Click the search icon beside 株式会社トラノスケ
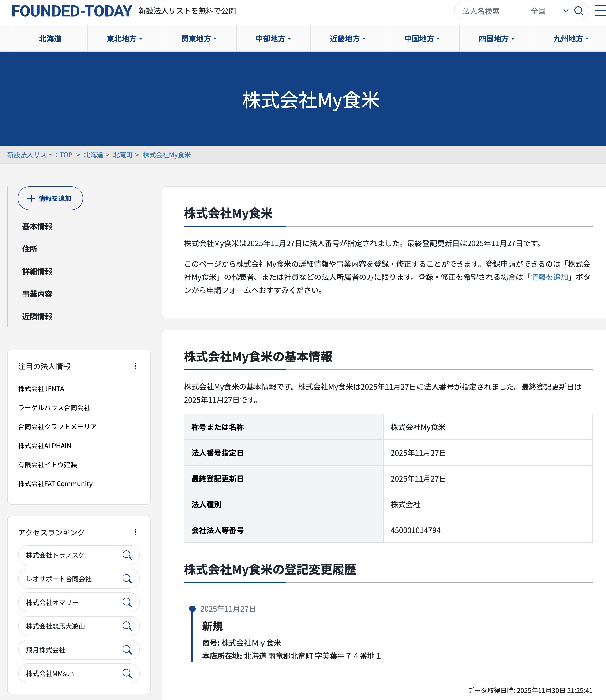The width and height of the screenshot is (606, 700). (127, 555)
